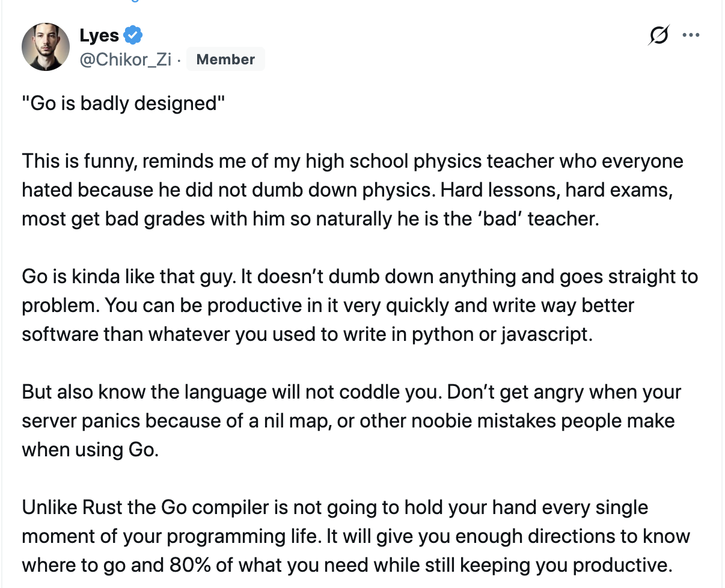This screenshot has width=725, height=588.
Task: Open the three-dot more options menu
Action: (x=691, y=35)
